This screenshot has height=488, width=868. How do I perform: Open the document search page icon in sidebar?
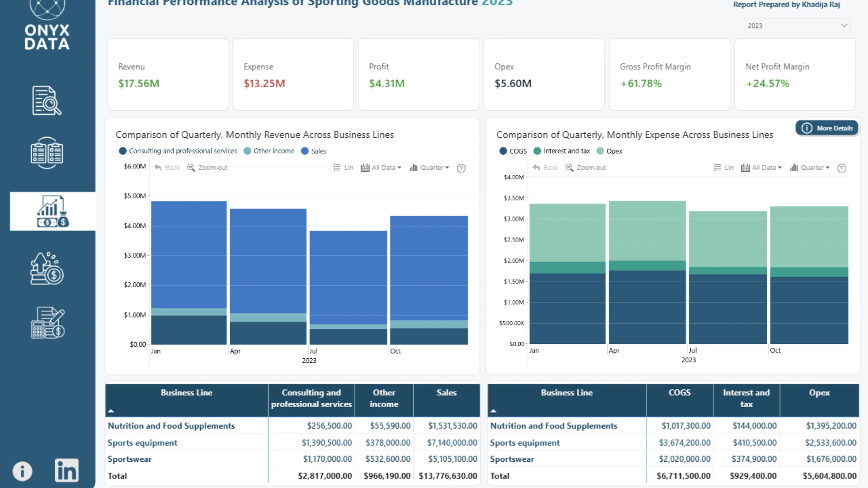[x=47, y=100]
